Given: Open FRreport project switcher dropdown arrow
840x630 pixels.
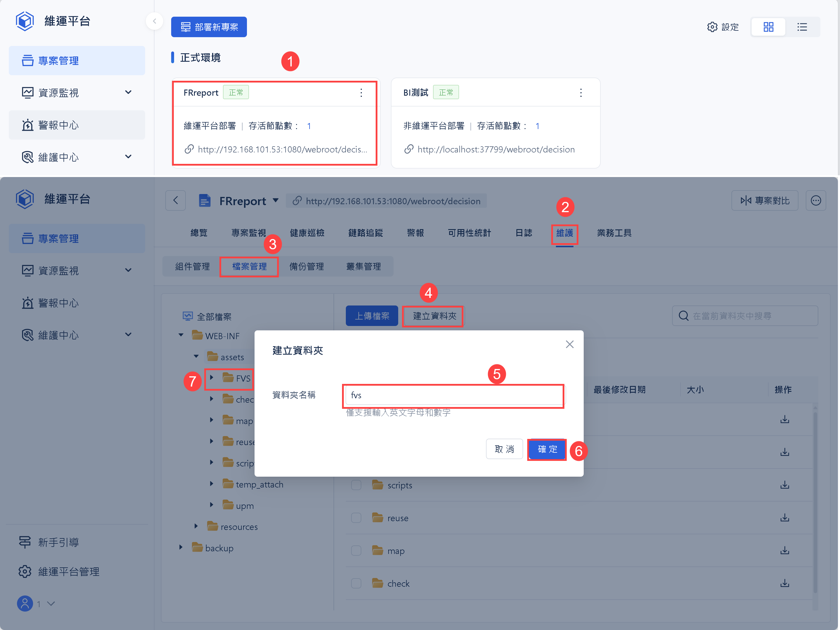Looking at the screenshot, I should pos(276,200).
